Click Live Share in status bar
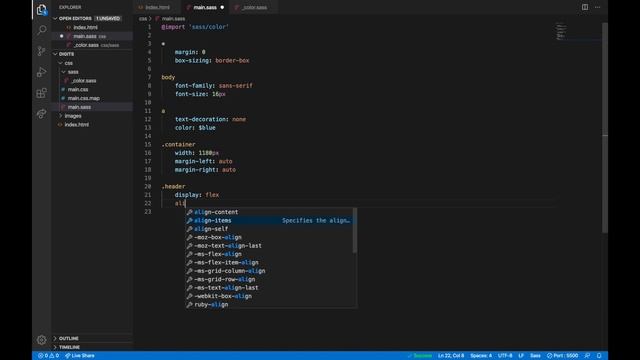Viewport: 640px width, 360px height. (80, 356)
